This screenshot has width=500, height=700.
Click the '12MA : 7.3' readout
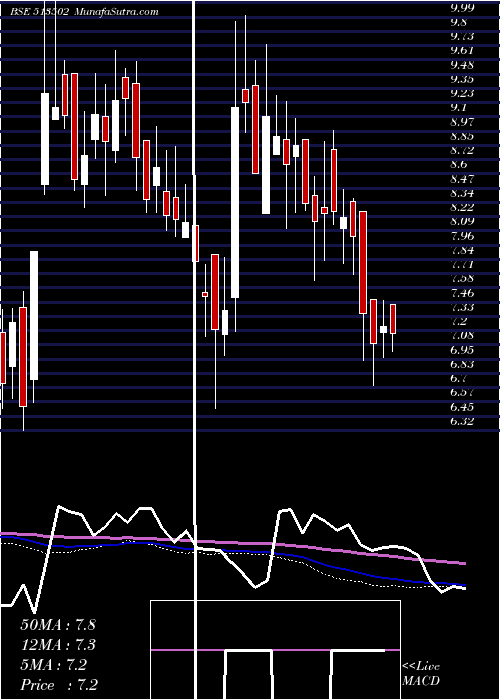(x=58, y=645)
